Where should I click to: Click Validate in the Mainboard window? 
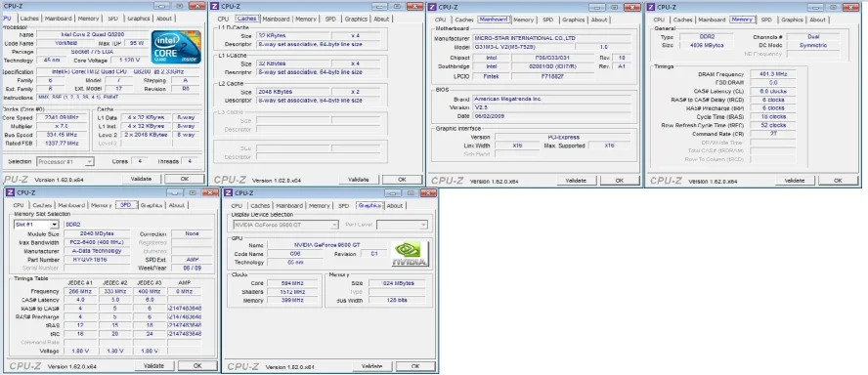pyautogui.click(x=577, y=181)
